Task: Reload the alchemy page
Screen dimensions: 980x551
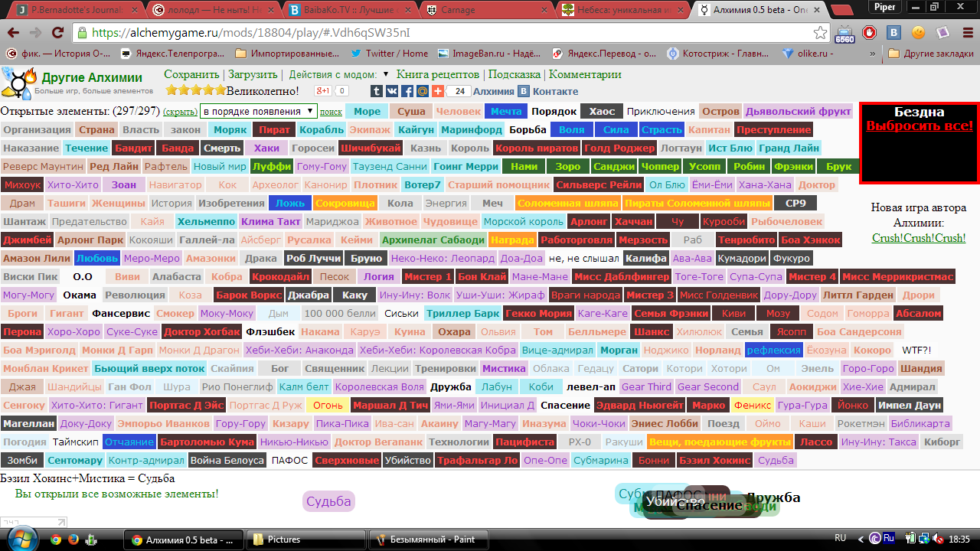Action: (x=60, y=34)
